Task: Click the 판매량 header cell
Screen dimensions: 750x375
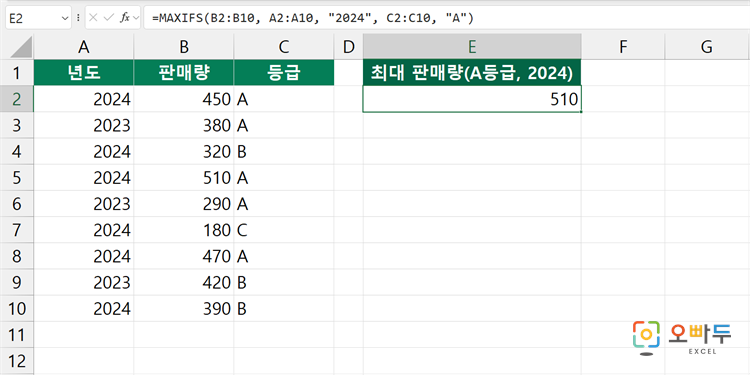Action: point(184,73)
